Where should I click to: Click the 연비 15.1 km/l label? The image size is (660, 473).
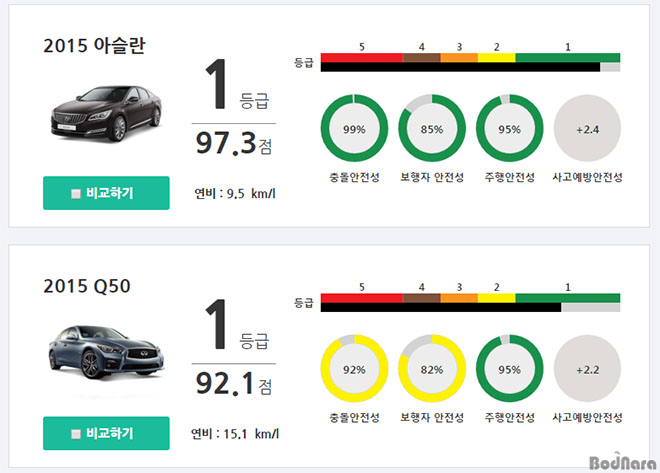click(x=234, y=434)
